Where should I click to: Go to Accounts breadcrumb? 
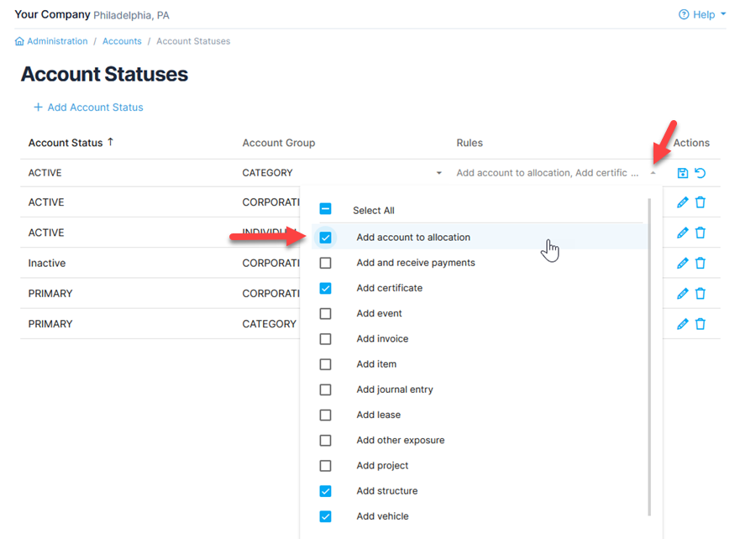tap(122, 41)
